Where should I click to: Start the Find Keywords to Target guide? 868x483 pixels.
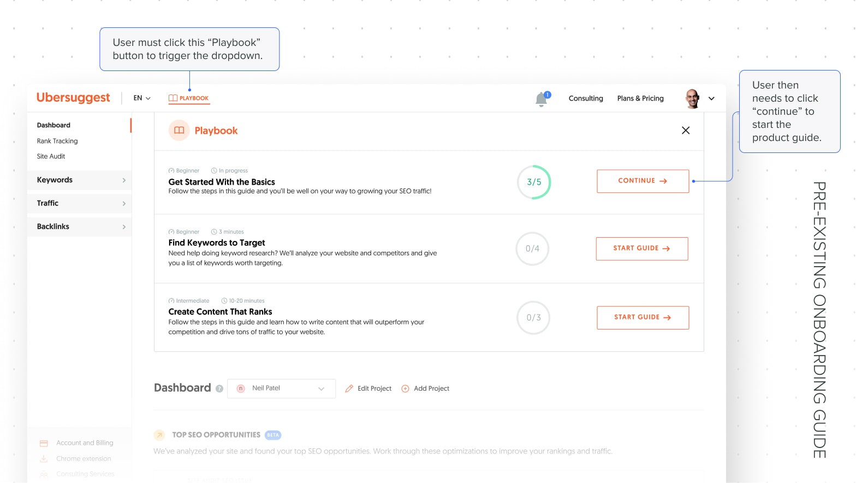coord(642,249)
